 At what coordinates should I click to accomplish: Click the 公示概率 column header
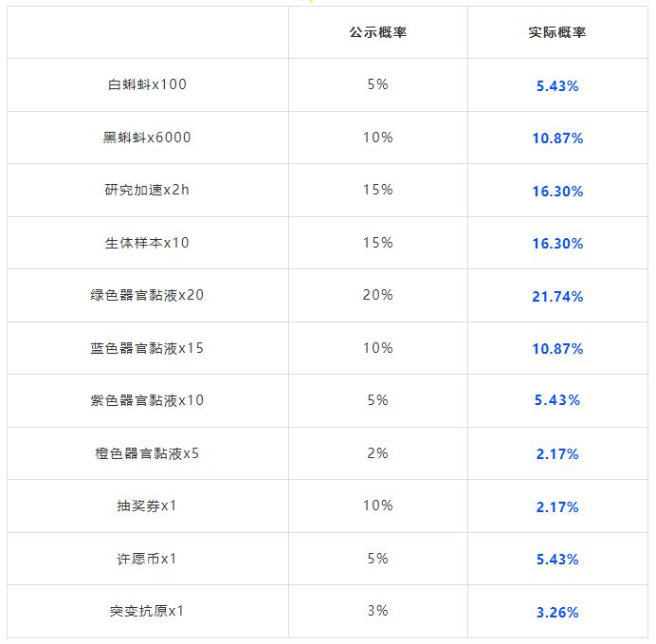point(377,32)
